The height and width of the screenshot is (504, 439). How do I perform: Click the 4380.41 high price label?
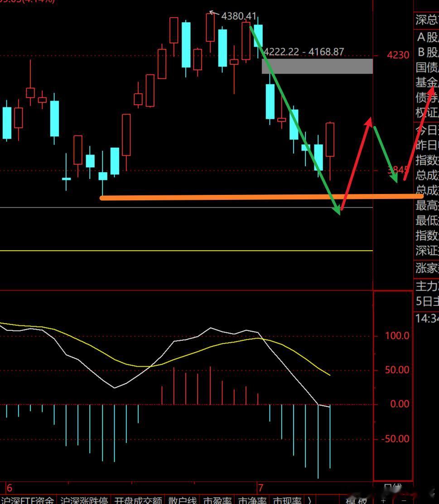click(239, 16)
